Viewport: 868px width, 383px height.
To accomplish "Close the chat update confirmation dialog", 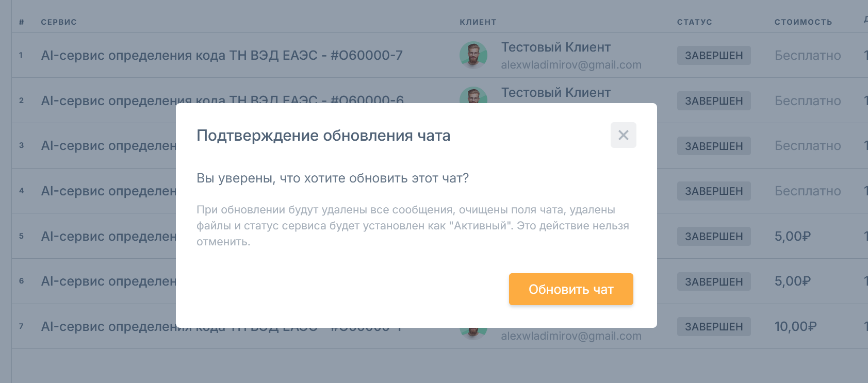I will coord(623,135).
